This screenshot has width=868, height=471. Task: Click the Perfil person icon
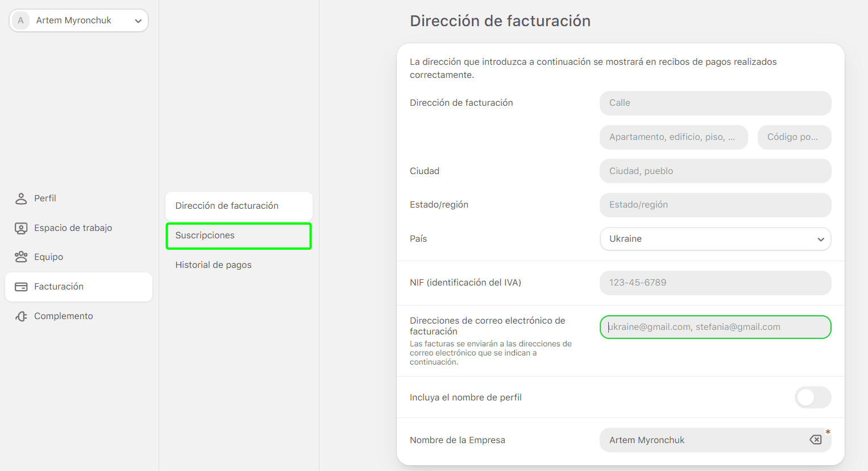[21, 198]
